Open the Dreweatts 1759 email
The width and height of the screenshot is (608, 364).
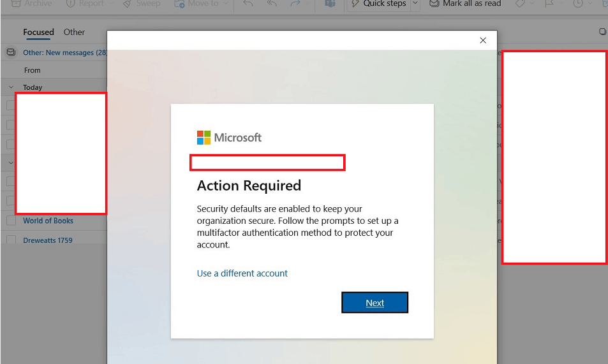[x=48, y=240]
